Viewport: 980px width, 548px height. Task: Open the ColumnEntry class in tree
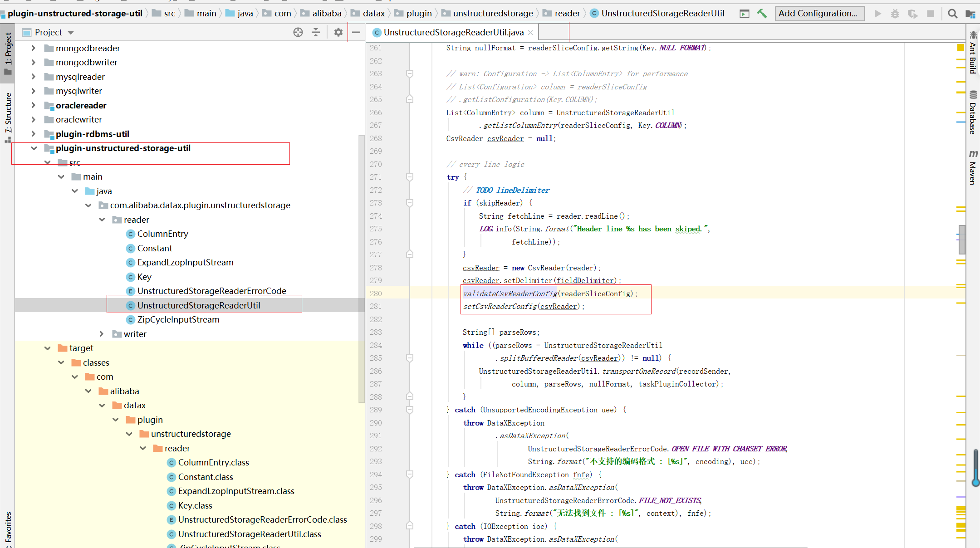tap(162, 234)
